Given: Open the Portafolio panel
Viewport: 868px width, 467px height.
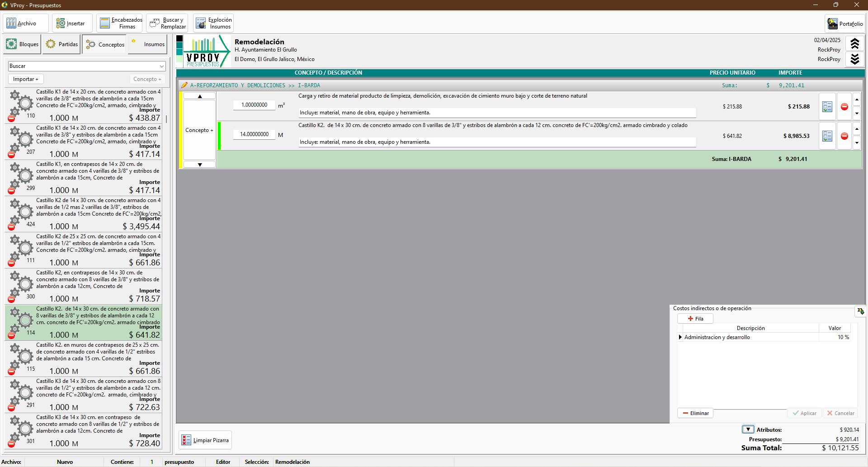Looking at the screenshot, I should (845, 24).
